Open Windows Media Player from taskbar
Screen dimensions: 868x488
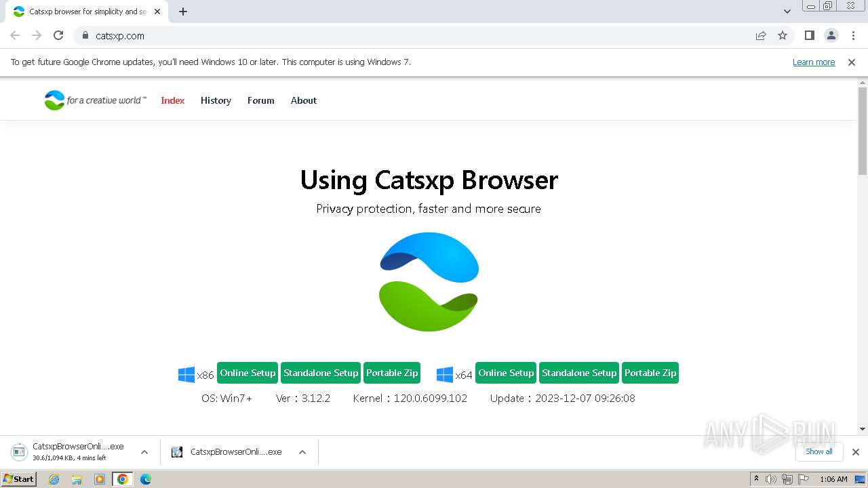(x=100, y=479)
